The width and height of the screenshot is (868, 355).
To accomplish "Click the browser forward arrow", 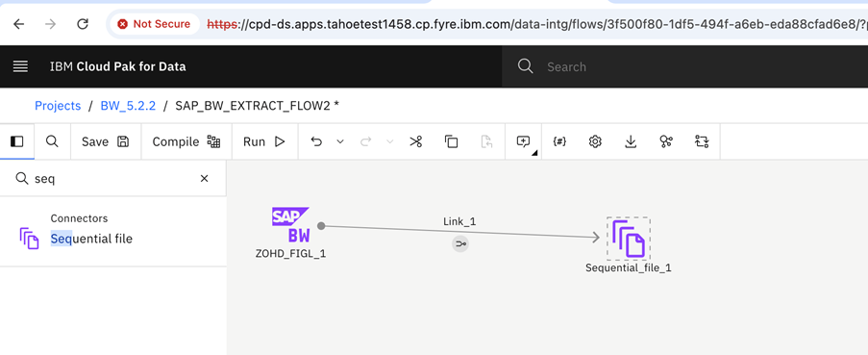I will click(x=50, y=24).
